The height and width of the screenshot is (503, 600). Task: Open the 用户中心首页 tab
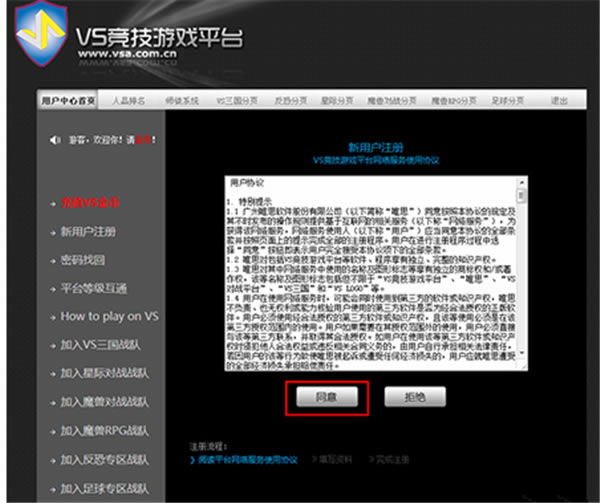[68, 101]
